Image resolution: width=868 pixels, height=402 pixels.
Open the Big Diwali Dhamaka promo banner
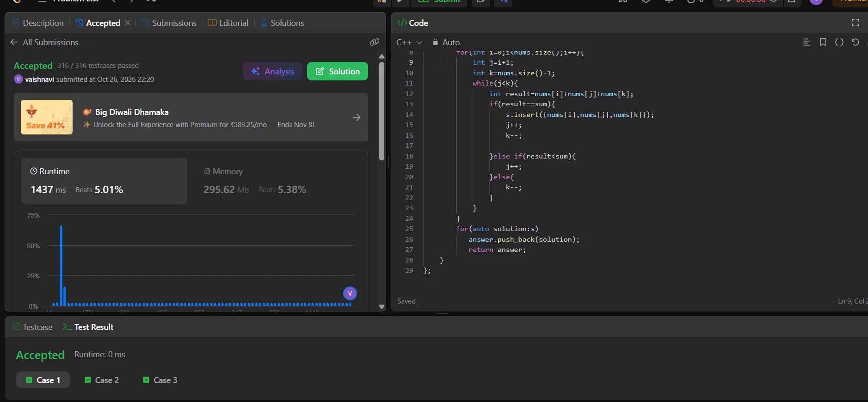pyautogui.click(x=191, y=117)
